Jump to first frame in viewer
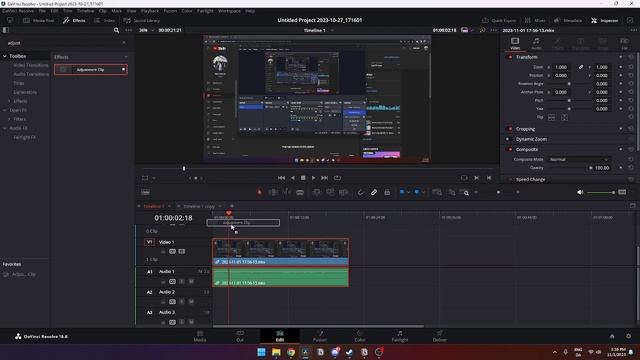 coord(281,178)
